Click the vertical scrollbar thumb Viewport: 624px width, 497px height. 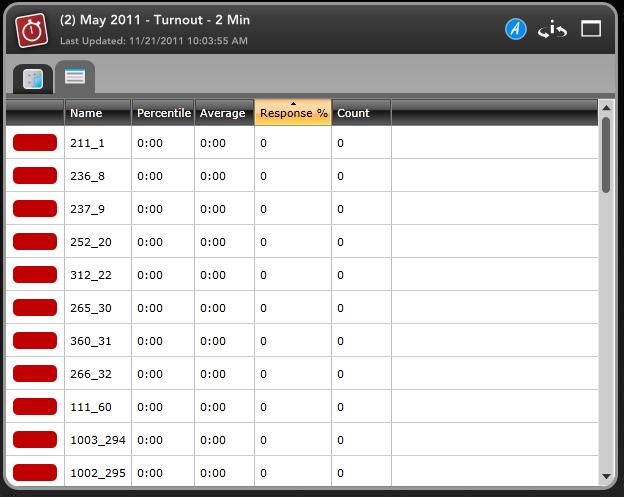click(x=606, y=155)
